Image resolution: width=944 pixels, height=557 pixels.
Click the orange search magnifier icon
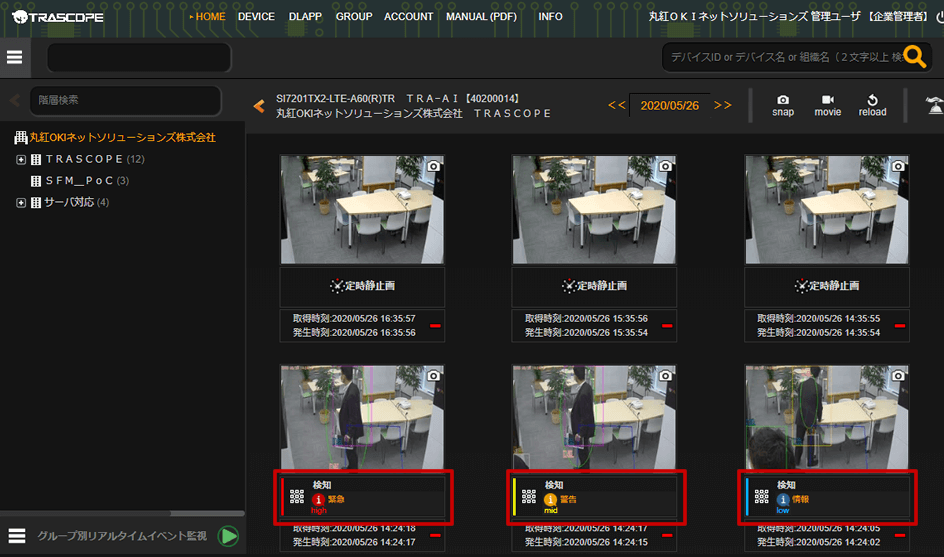click(915, 57)
